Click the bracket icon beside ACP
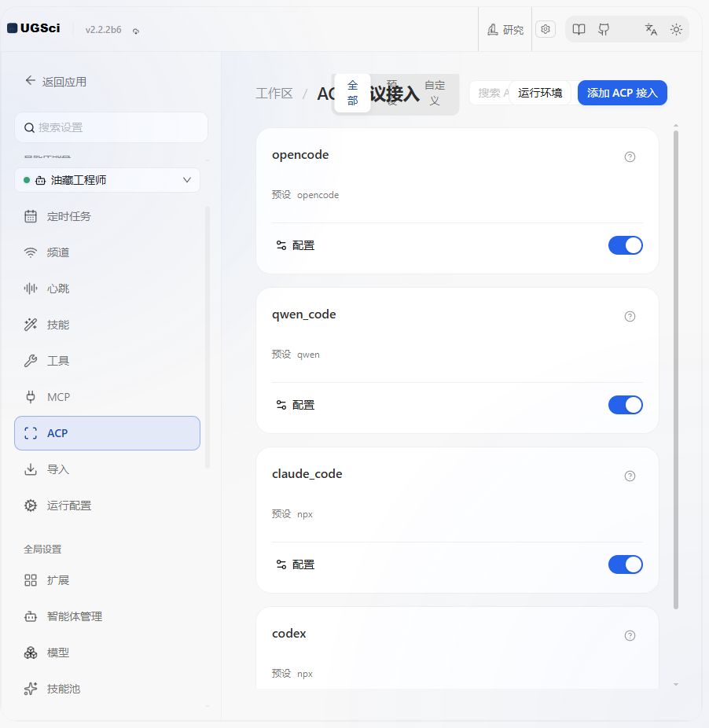 [31, 433]
